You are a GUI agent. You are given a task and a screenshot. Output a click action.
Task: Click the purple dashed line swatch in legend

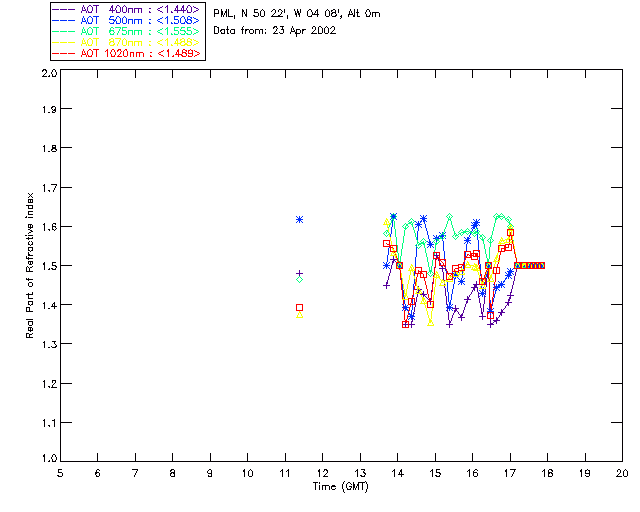[64, 9]
